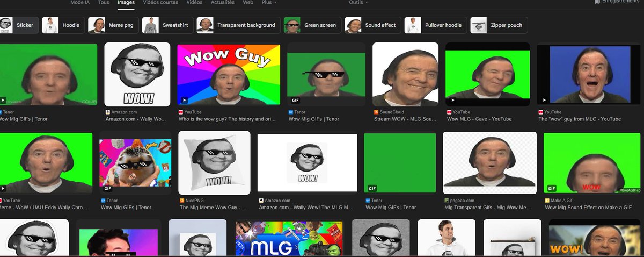Image resolution: width=644 pixels, height=257 pixels.
Task: Open the Vidéos tab
Action: [x=194, y=2]
